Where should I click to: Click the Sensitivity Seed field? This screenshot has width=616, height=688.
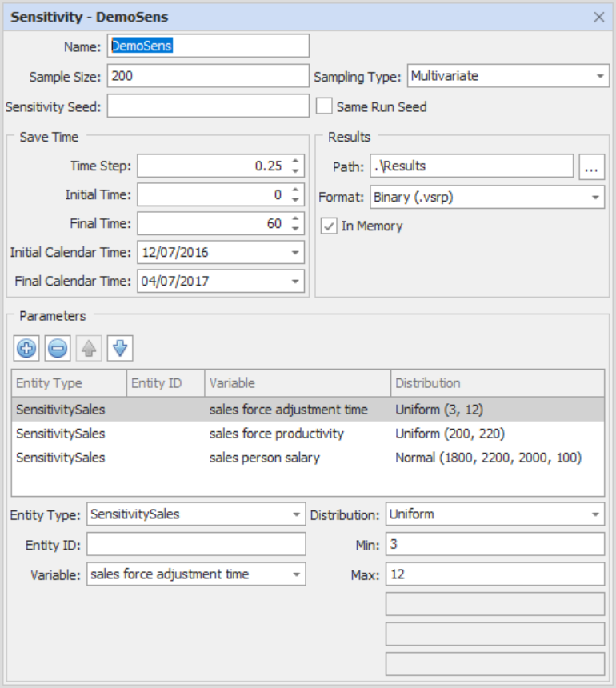pyautogui.click(x=208, y=106)
